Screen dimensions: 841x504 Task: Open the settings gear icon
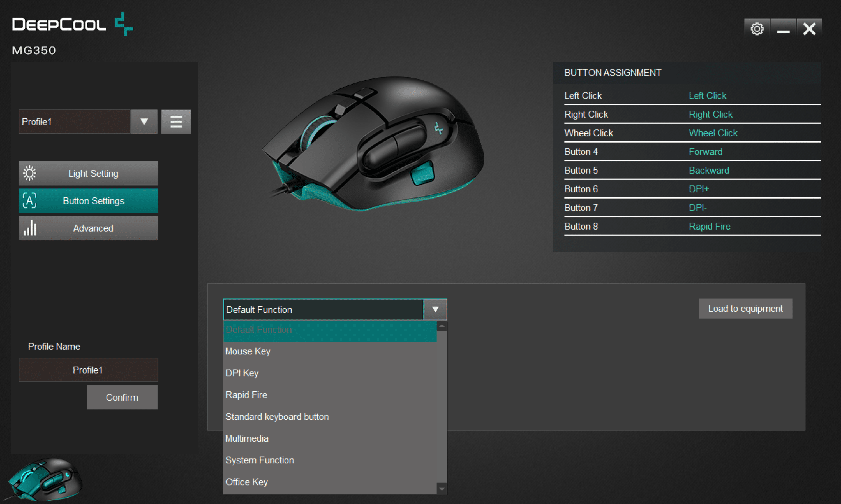(757, 29)
